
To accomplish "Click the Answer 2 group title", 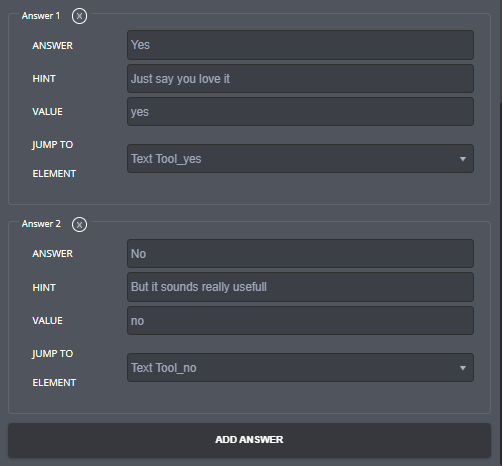I will click(x=41, y=224).
